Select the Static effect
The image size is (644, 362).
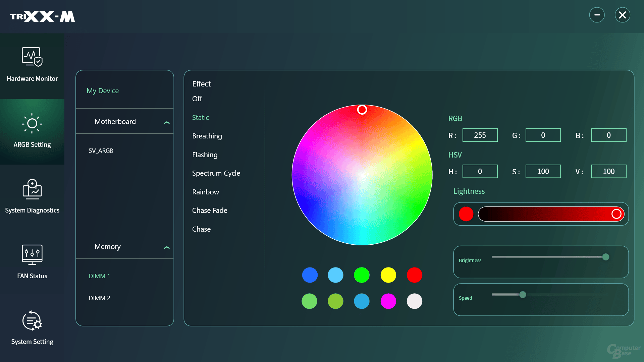point(201,118)
